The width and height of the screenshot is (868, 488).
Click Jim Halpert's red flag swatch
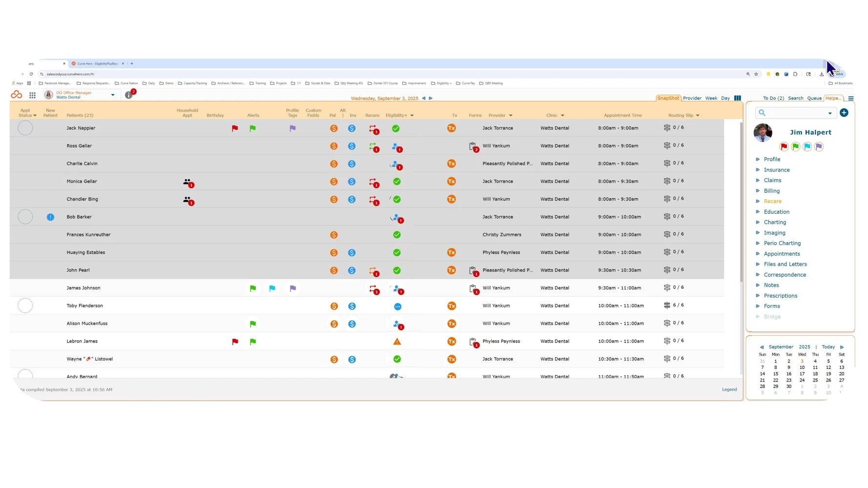pos(784,146)
